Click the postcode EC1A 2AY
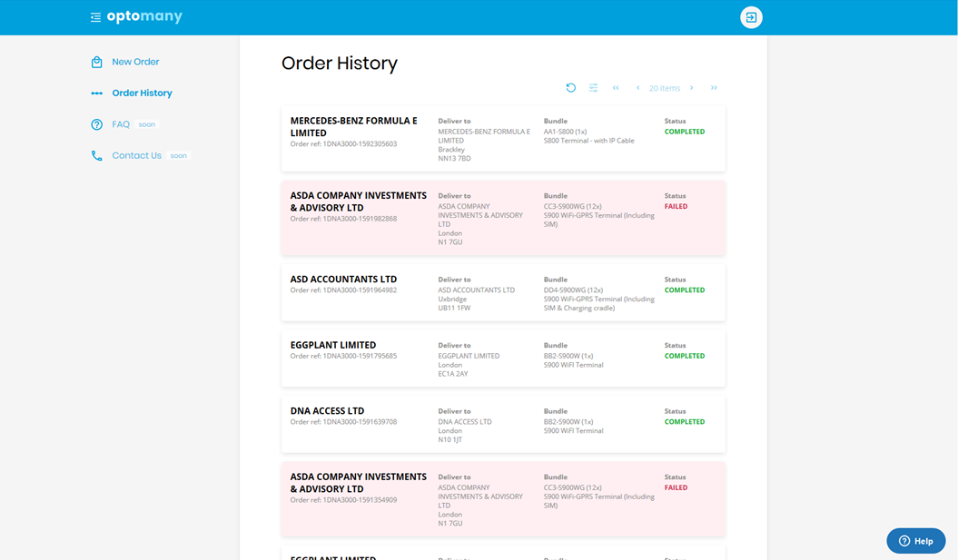Image resolution: width=958 pixels, height=560 pixels. pos(453,374)
